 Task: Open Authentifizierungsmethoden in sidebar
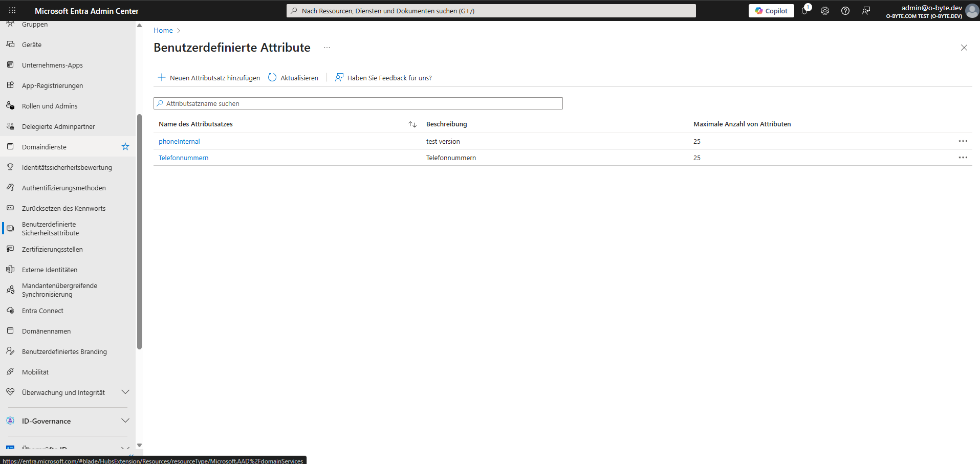[x=63, y=188]
